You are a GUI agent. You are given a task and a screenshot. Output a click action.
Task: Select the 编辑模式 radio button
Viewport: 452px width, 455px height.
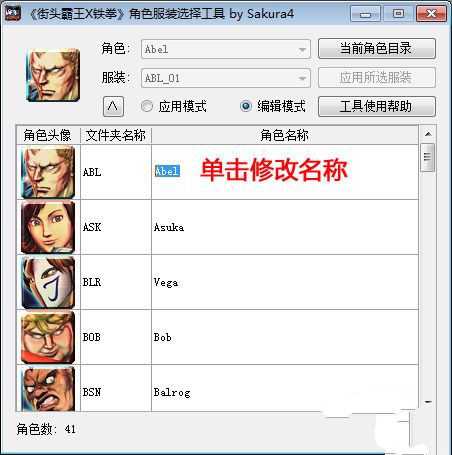tap(246, 106)
